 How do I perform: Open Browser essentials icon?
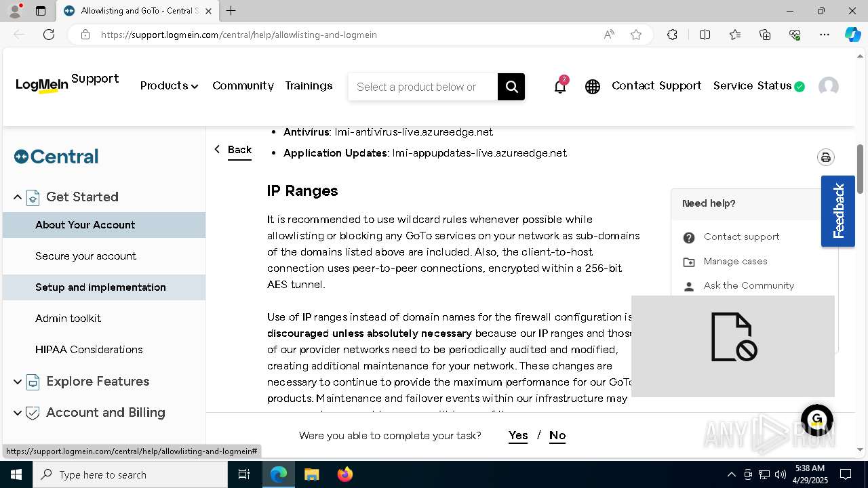coord(795,35)
